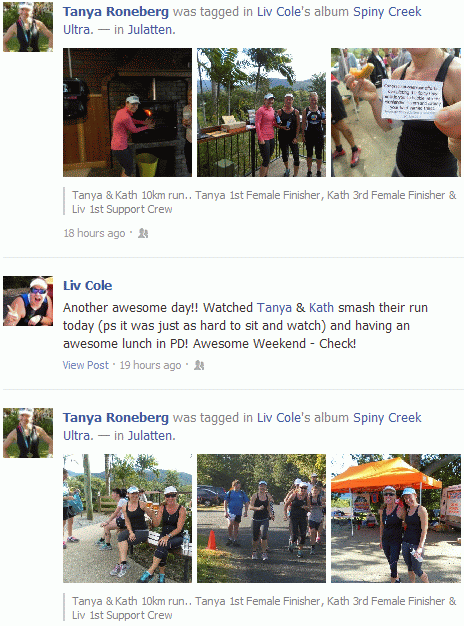Screen dimensions: 464x626
Task: Open the photo of the woman at the fireplace
Action: pos(127,113)
